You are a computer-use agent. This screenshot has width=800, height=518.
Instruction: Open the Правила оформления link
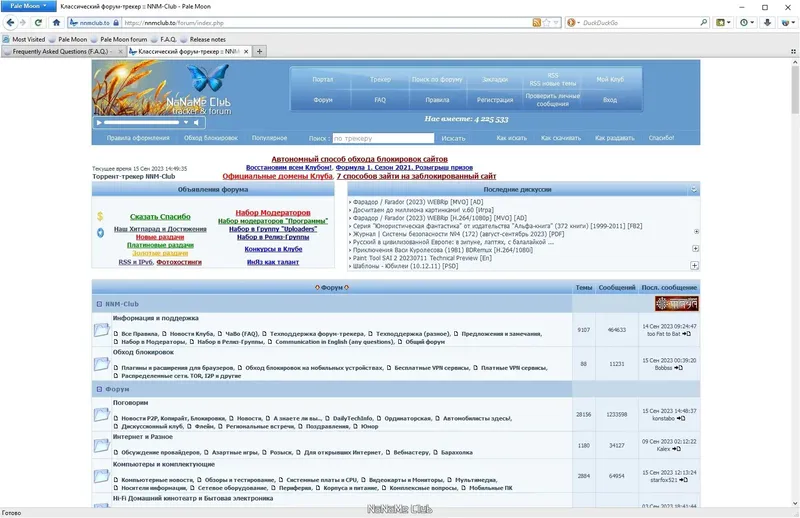click(138, 138)
